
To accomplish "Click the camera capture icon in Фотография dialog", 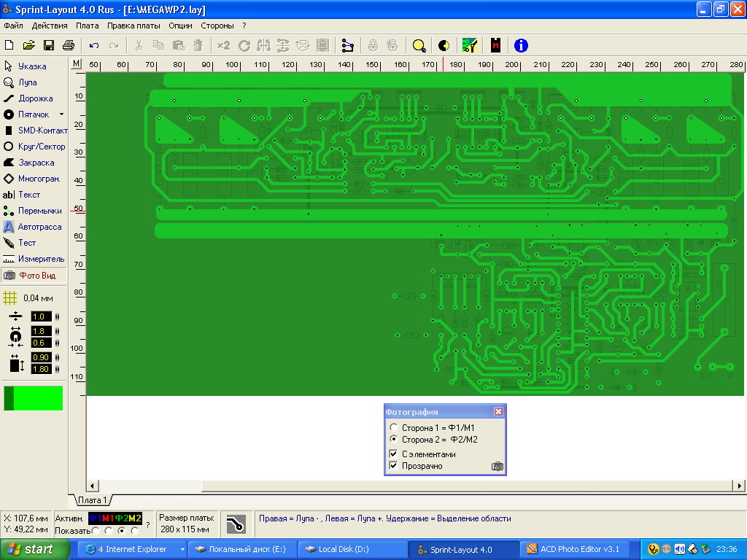I will click(497, 466).
